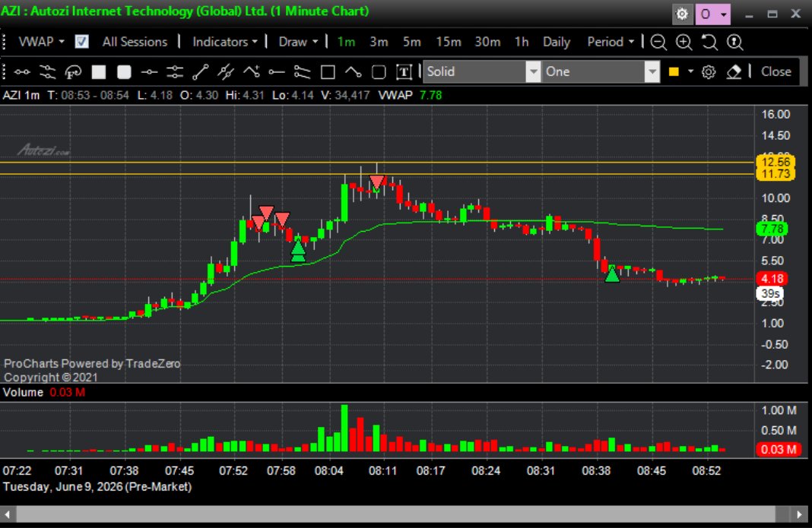Select the double ray lines tool
Viewport: 812px width, 528px height.
click(302, 72)
